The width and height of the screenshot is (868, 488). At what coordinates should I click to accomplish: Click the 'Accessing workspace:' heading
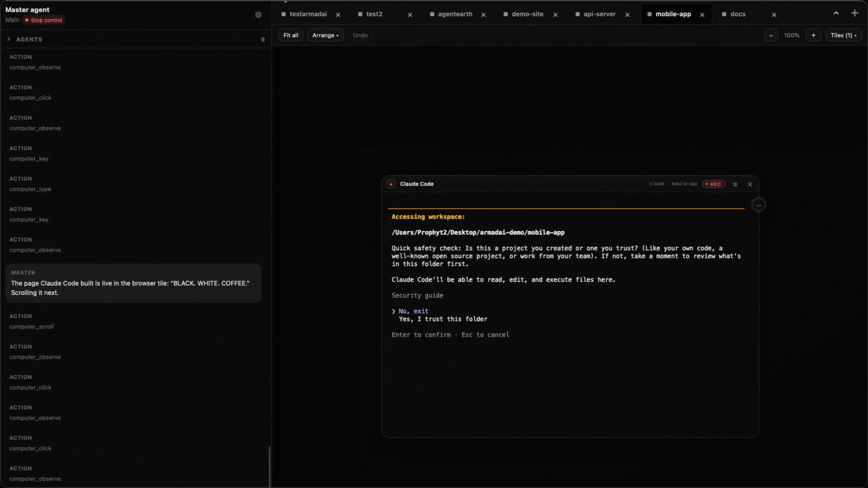428,217
